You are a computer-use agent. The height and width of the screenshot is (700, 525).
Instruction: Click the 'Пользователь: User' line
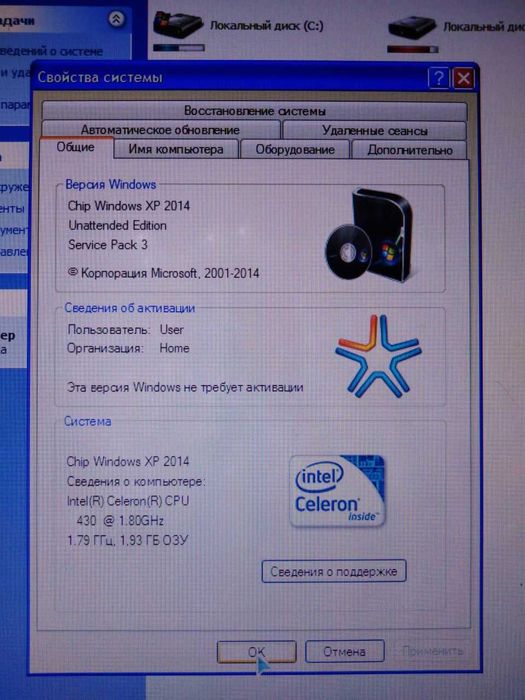point(125,329)
